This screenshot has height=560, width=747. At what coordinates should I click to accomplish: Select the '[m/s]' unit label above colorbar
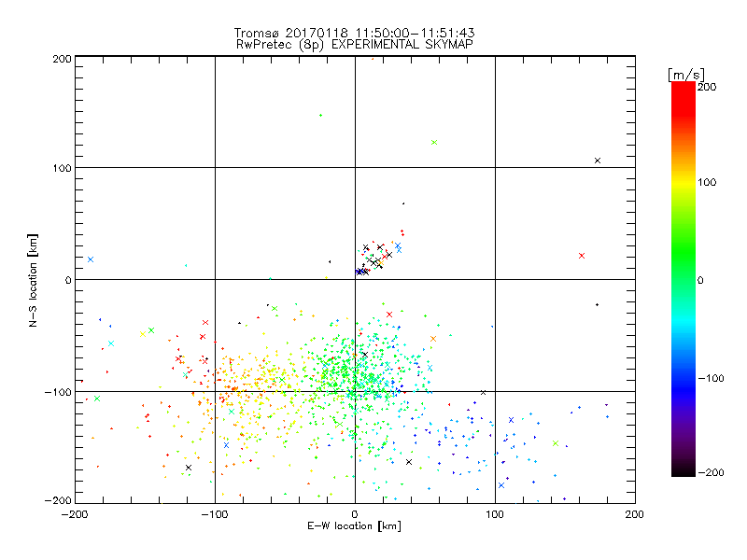[x=686, y=75]
